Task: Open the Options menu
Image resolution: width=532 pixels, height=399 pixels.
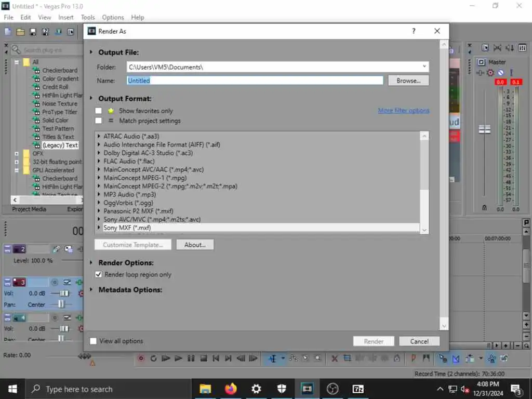Action: tap(113, 17)
